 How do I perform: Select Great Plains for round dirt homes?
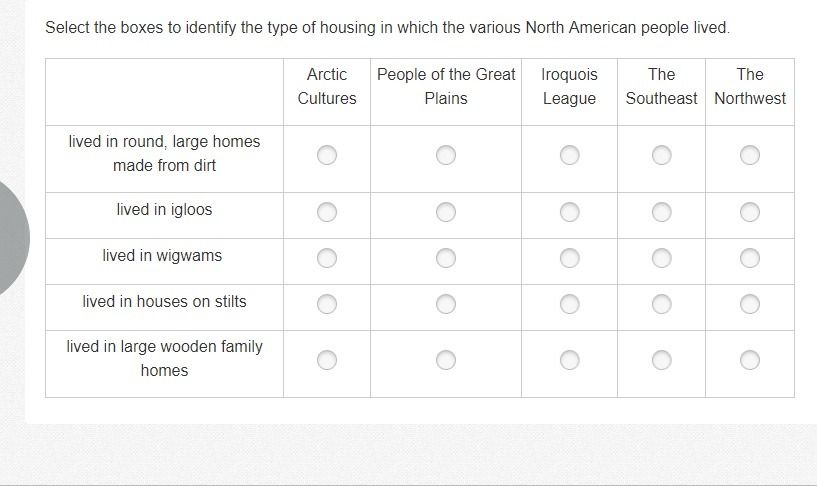point(445,155)
